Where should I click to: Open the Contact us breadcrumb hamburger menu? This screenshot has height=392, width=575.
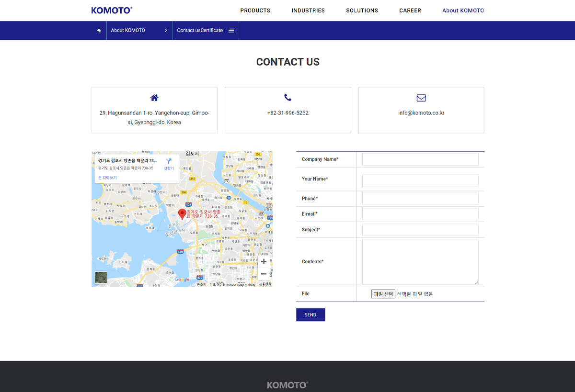tap(231, 30)
